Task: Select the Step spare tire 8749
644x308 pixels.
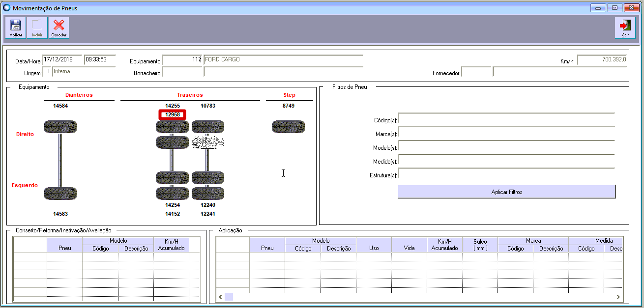Action: pyautogui.click(x=289, y=127)
